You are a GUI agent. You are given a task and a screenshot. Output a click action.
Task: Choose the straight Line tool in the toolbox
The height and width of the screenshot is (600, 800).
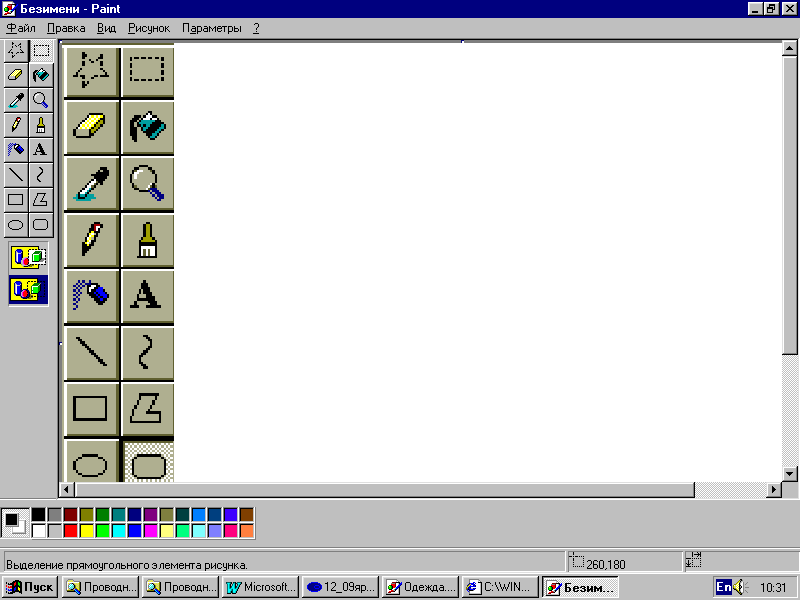(x=16, y=174)
